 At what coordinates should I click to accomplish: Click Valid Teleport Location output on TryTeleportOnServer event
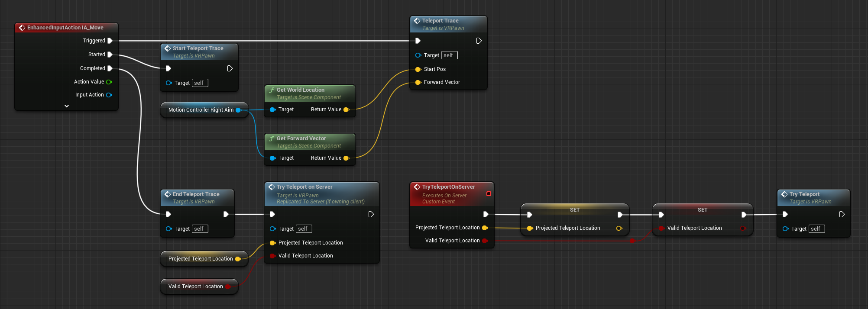pos(485,241)
